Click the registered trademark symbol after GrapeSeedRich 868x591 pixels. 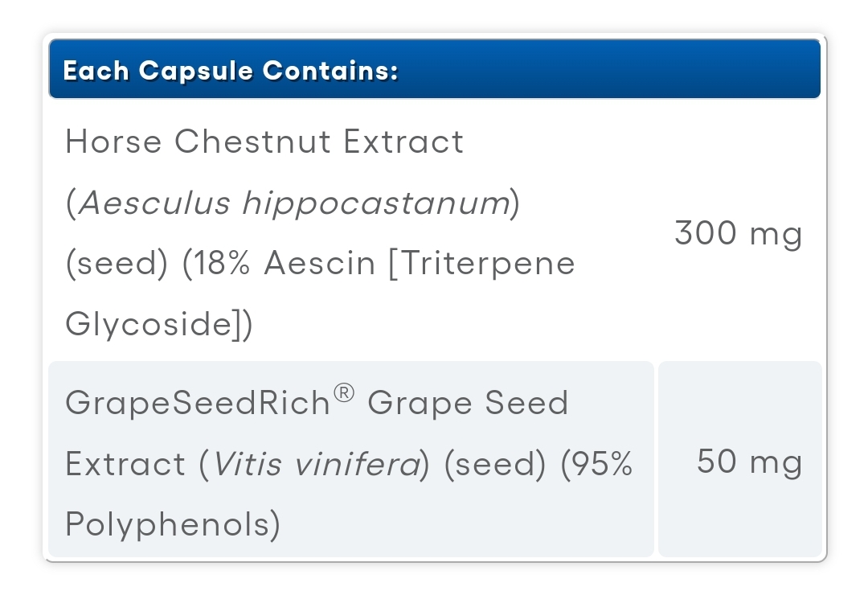pos(344,392)
